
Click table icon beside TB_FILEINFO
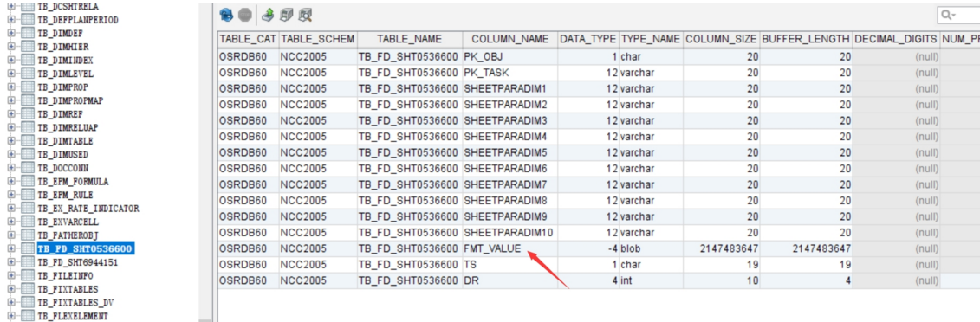click(x=27, y=276)
